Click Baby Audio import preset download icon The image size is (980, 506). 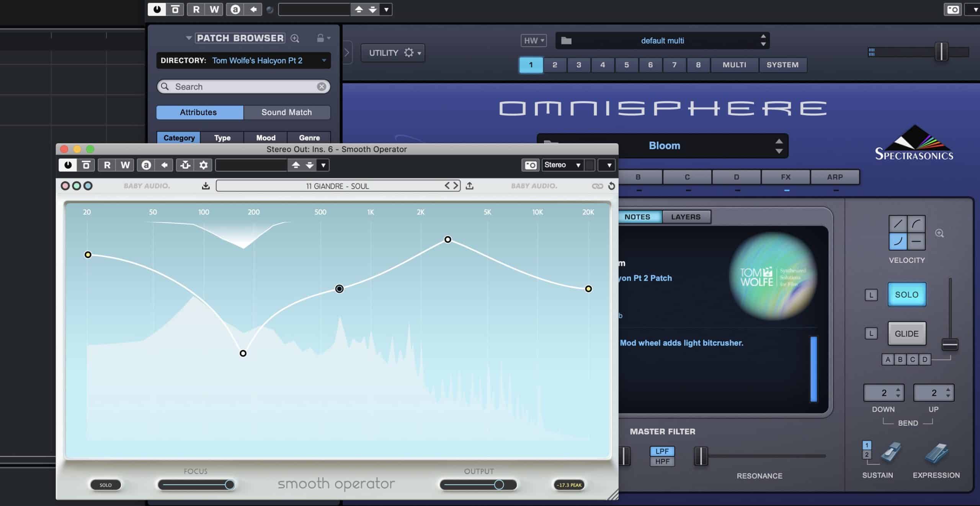[206, 186]
